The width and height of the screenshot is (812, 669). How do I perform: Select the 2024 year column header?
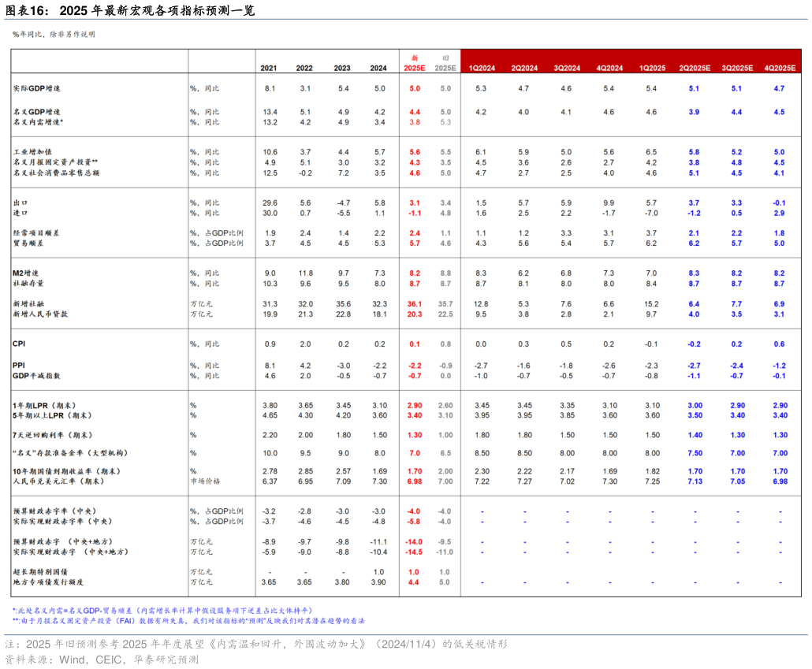[x=378, y=69]
